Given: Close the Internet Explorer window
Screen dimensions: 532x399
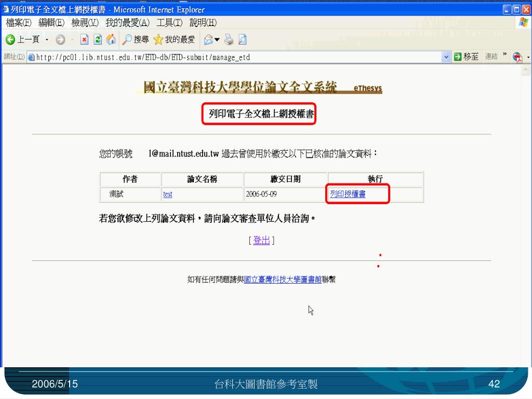Looking at the screenshot, I should click(x=527, y=9).
